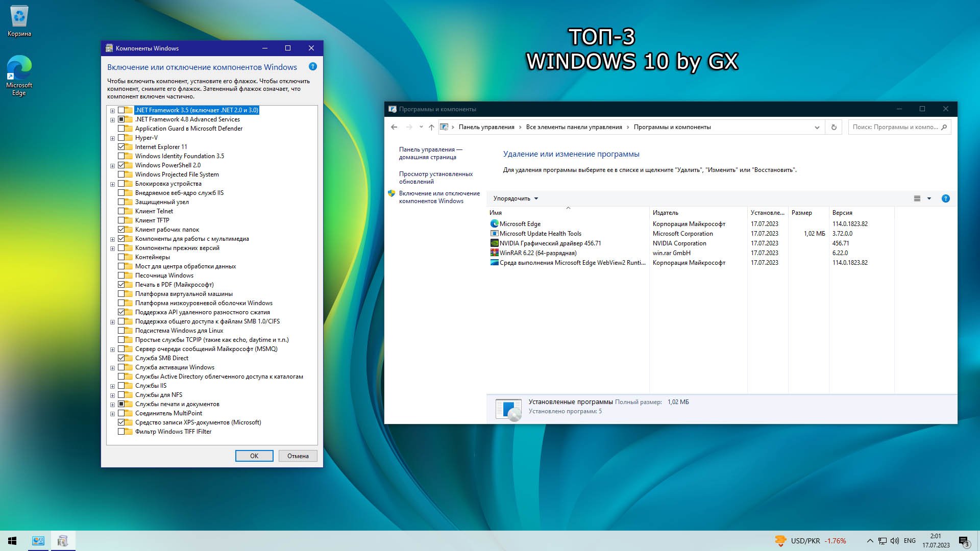Sort programs by the Издатель column
Image resolution: width=980 pixels, height=551 pixels.
[666, 213]
